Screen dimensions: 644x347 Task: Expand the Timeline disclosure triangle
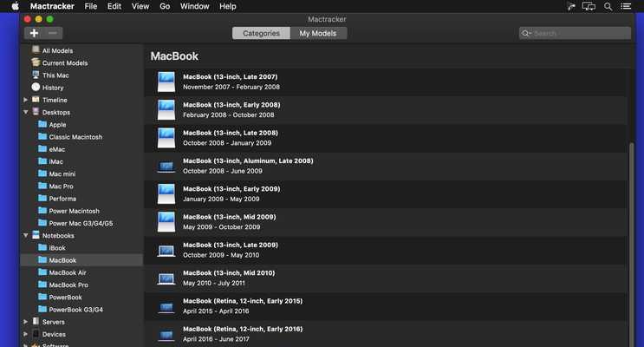[x=25, y=100]
